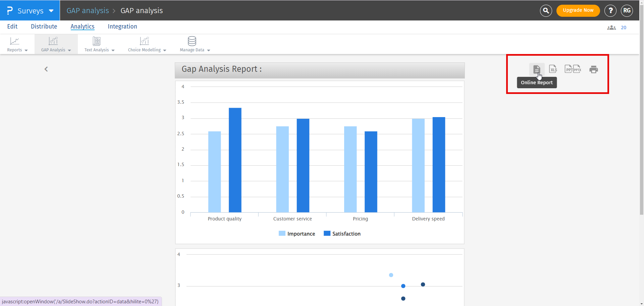The image size is (644, 306).
Task: Print the Gap Analysis report
Action: (594, 69)
